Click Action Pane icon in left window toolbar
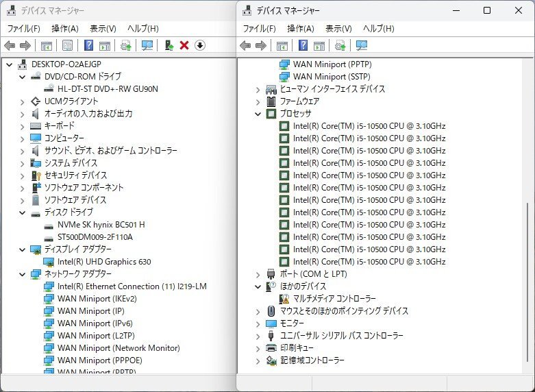The width and height of the screenshot is (535, 392). 105,45
